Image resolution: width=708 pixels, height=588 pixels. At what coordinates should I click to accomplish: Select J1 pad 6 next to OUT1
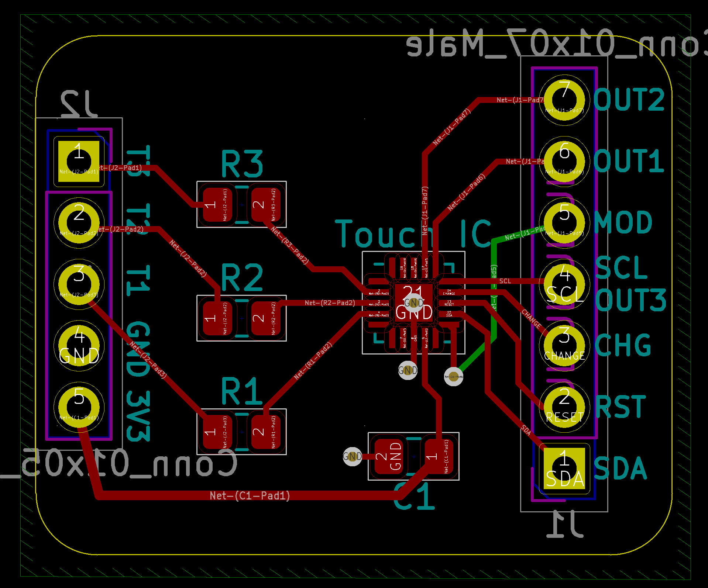564,161
